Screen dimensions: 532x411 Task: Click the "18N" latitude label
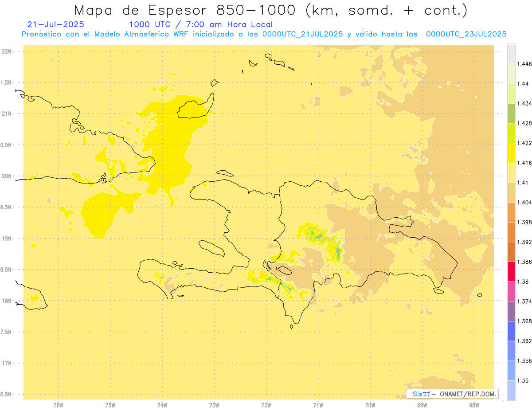(7, 301)
